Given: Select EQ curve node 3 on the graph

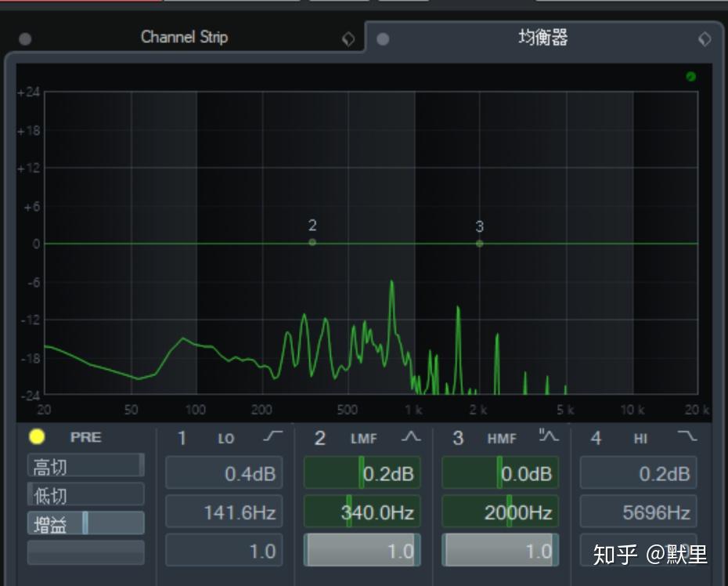Looking at the screenshot, I should pyautogui.click(x=478, y=243).
